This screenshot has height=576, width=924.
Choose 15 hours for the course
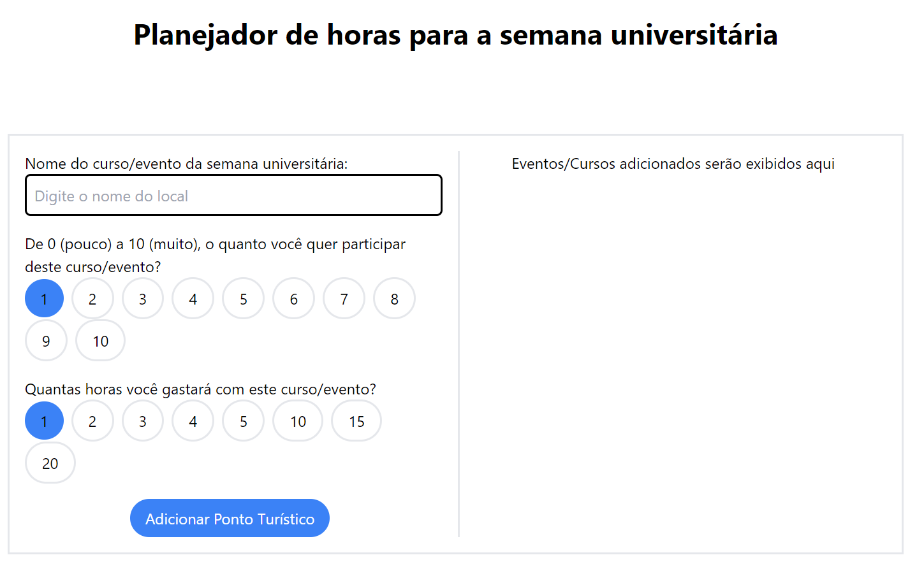[x=356, y=421]
